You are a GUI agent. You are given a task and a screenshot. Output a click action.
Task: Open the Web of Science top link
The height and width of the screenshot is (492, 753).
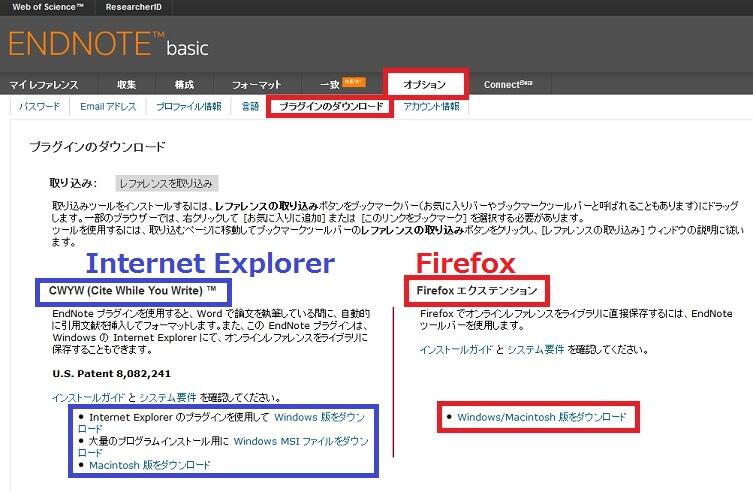pyautogui.click(x=48, y=7)
